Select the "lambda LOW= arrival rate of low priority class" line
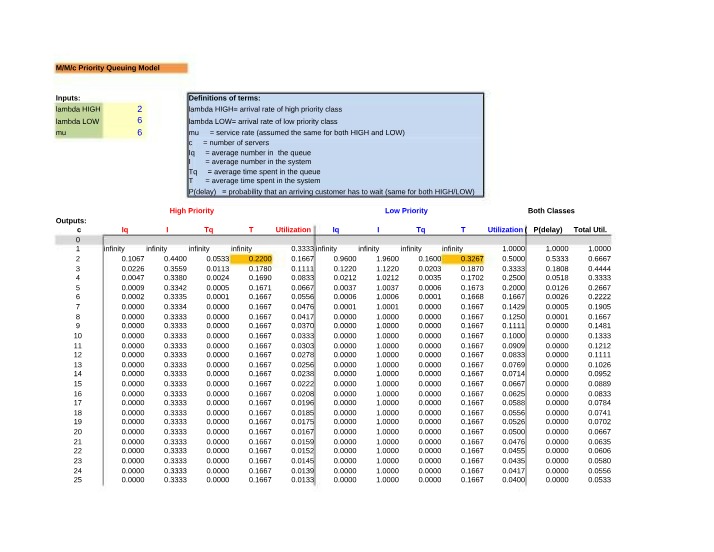The height and width of the screenshot is (552, 714). pos(263,122)
